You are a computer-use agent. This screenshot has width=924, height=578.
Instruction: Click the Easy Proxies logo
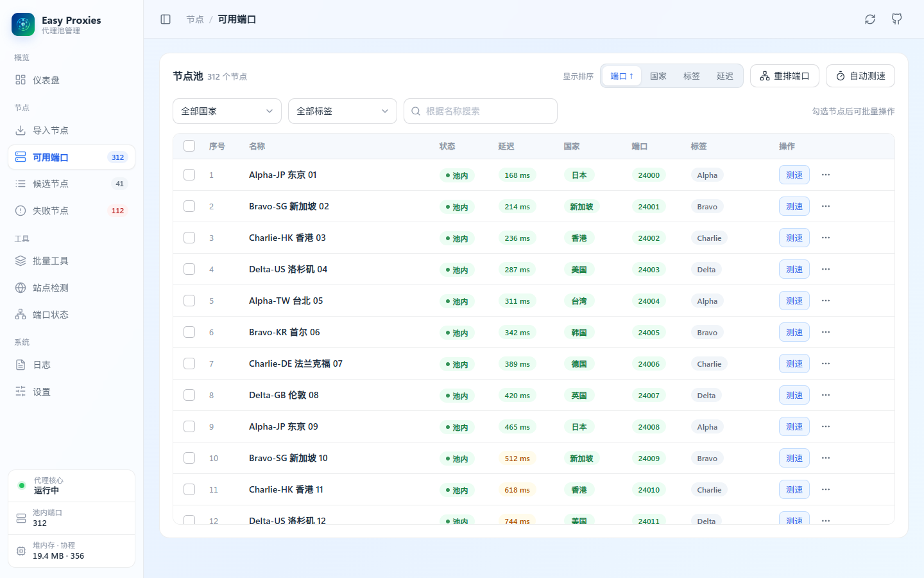point(23,24)
